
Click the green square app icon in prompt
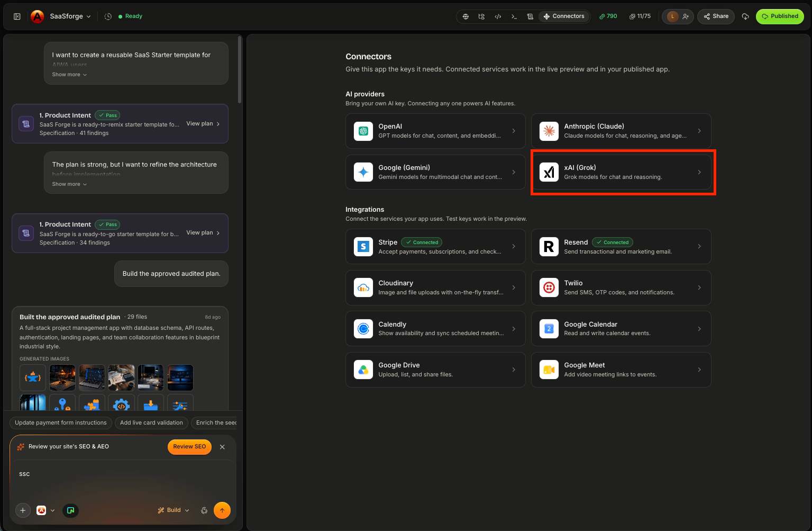pos(70,510)
